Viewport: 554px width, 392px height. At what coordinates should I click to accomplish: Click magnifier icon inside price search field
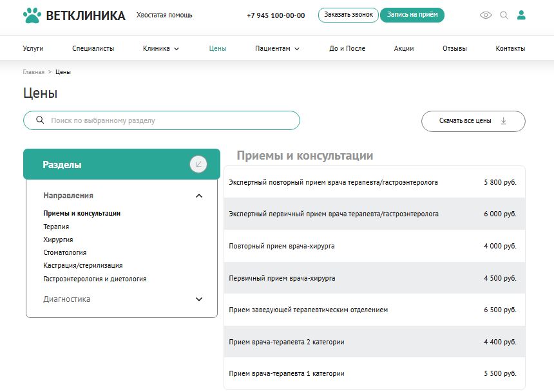pos(41,120)
